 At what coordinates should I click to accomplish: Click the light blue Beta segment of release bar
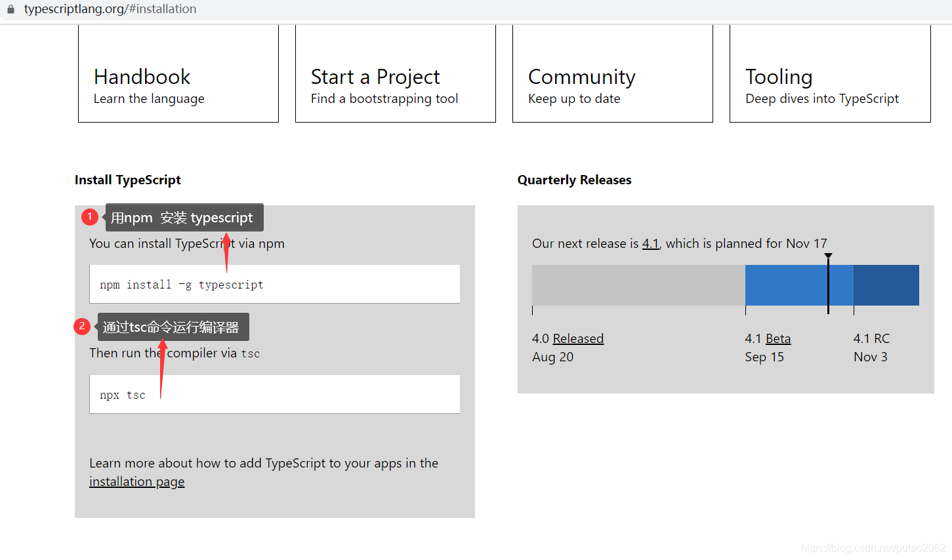click(x=799, y=285)
